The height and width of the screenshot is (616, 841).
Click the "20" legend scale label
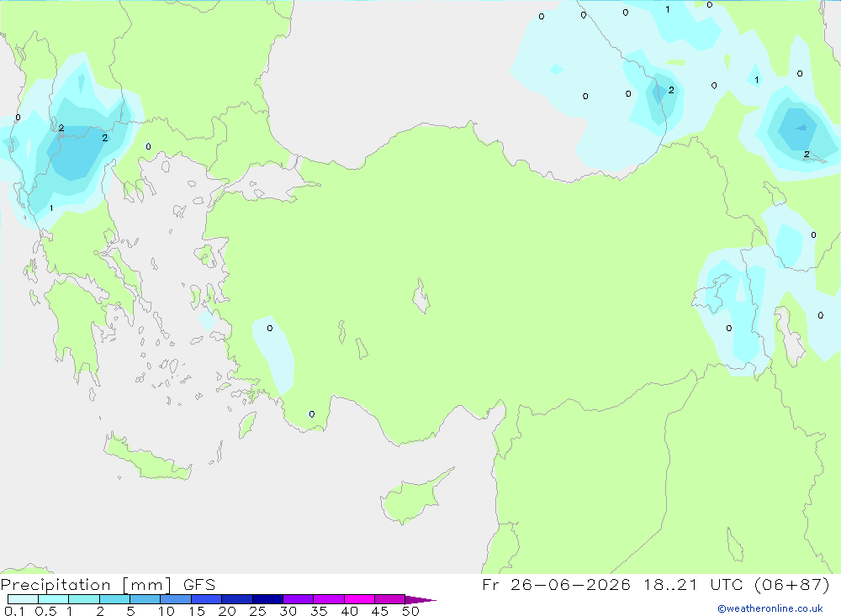tap(227, 611)
